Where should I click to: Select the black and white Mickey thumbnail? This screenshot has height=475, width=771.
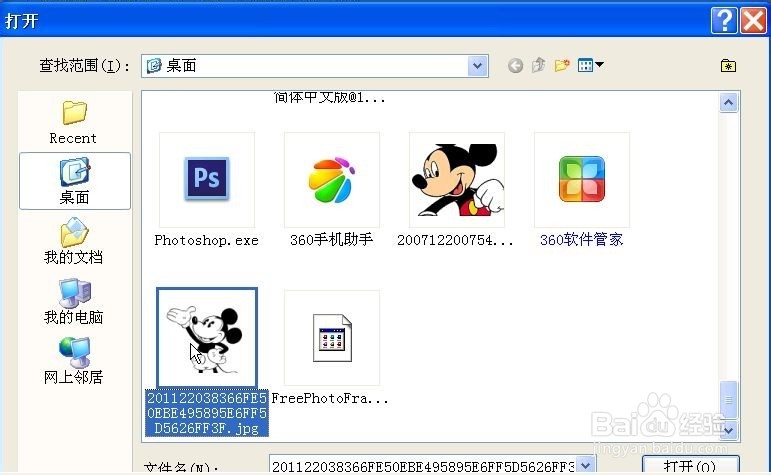pos(207,338)
